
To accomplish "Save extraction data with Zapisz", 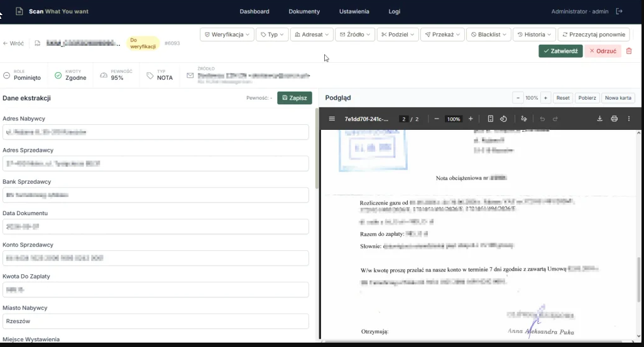I will pos(295,98).
